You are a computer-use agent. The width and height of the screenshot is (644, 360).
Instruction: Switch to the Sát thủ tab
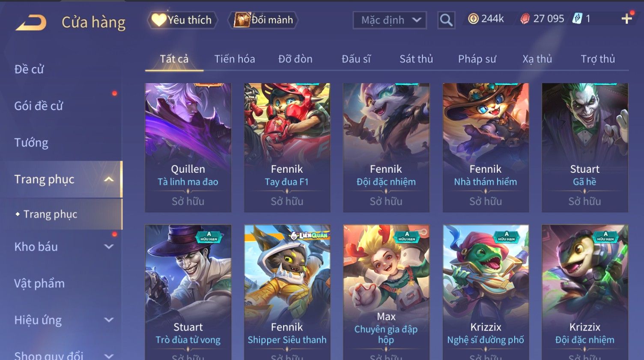[x=416, y=59]
